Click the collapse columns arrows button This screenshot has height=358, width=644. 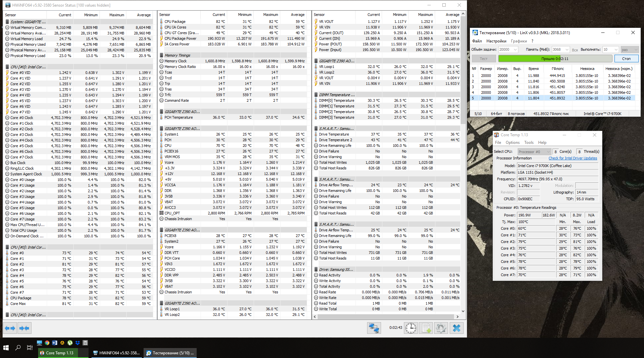click(x=25, y=328)
